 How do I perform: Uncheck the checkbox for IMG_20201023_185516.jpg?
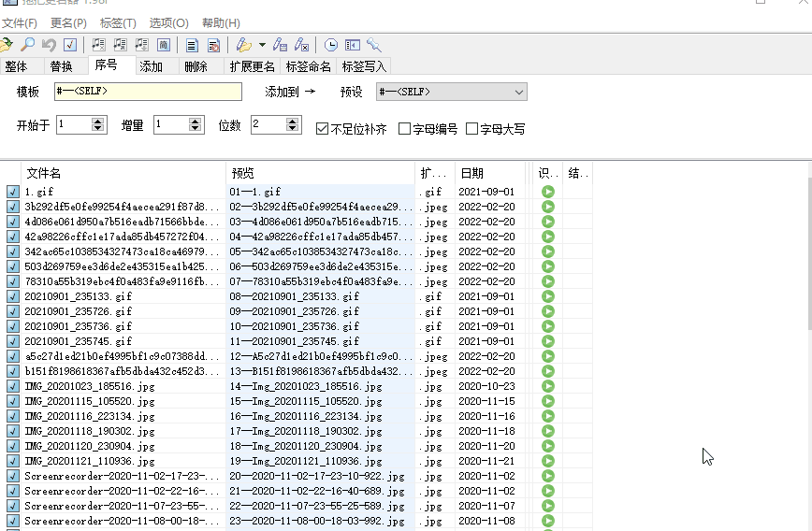tap(13, 387)
